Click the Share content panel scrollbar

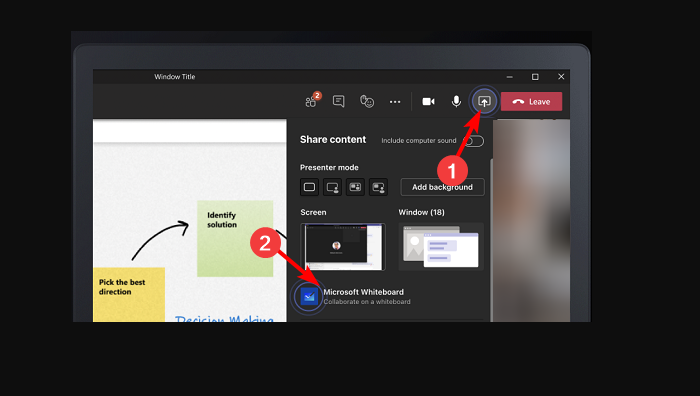tap(491, 240)
